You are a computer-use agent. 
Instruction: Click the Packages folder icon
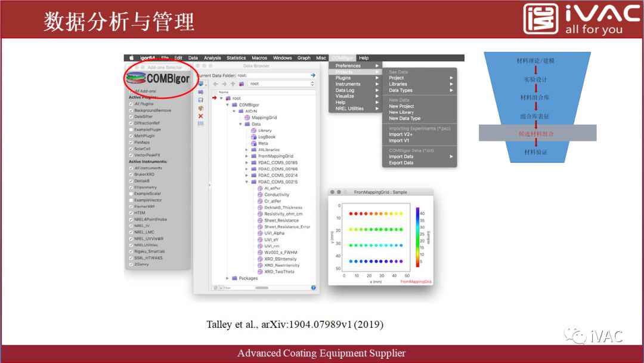pos(234,278)
